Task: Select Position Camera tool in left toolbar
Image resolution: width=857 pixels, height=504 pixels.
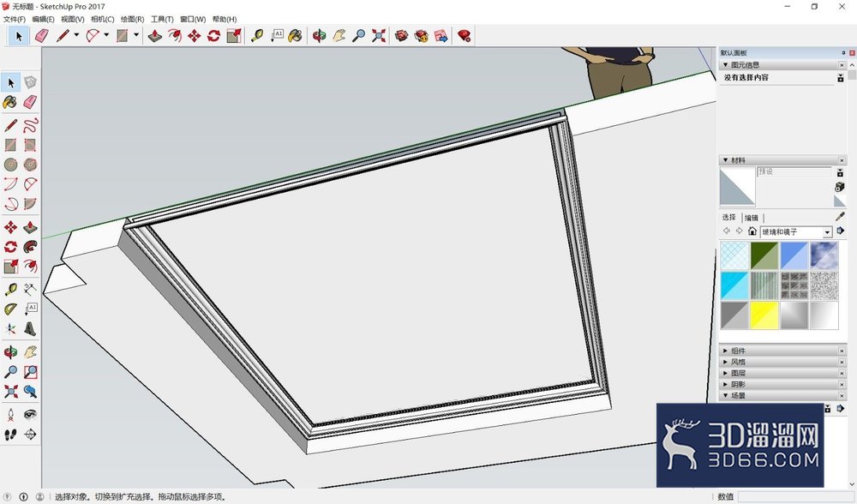Action: (10, 414)
